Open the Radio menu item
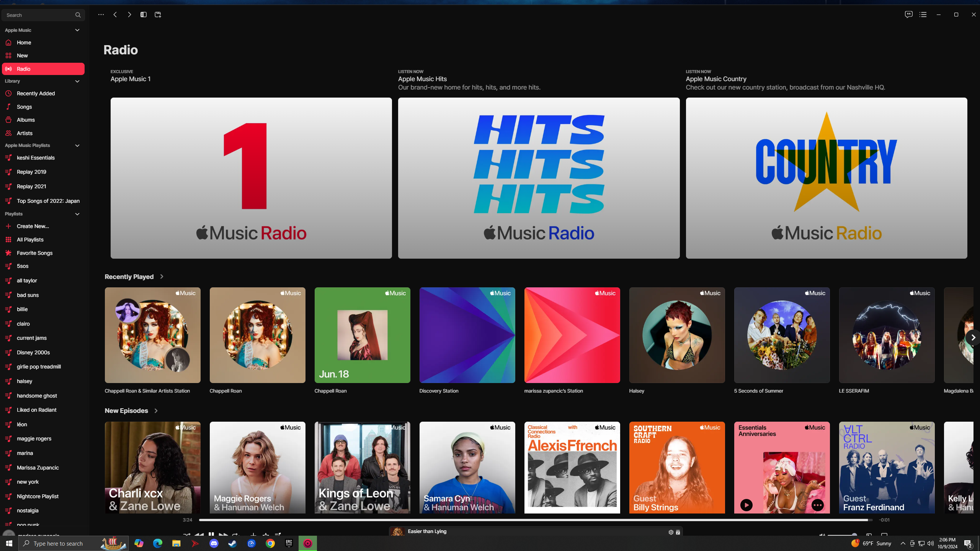This screenshot has width=980, height=551. pos(43,68)
